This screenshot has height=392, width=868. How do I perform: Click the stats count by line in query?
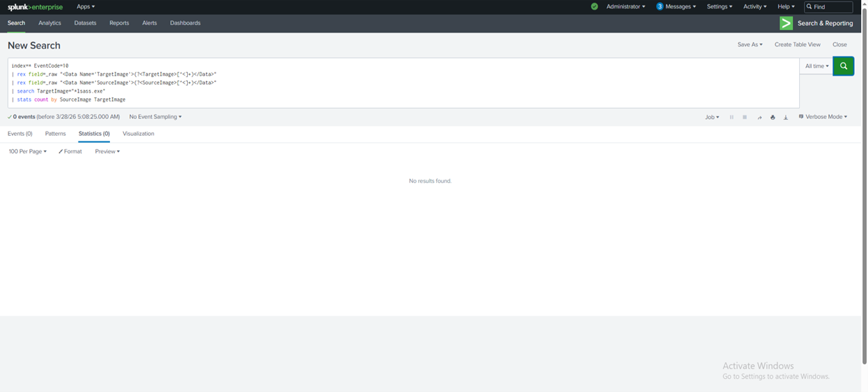(x=68, y=100)
